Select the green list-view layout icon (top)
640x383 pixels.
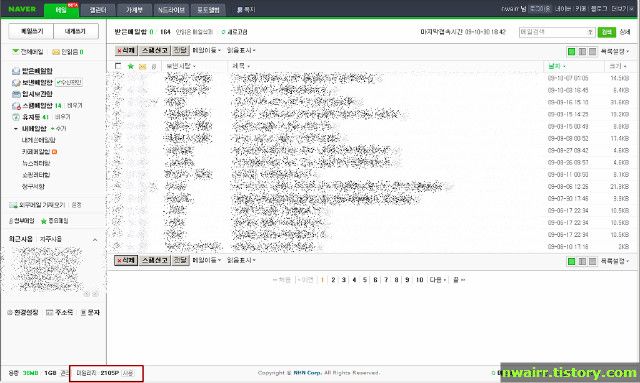click(x=571, y=51)
